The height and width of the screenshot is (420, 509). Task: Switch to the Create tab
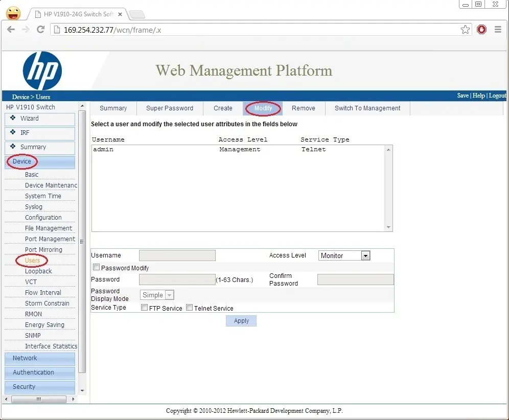pos(223,108)
